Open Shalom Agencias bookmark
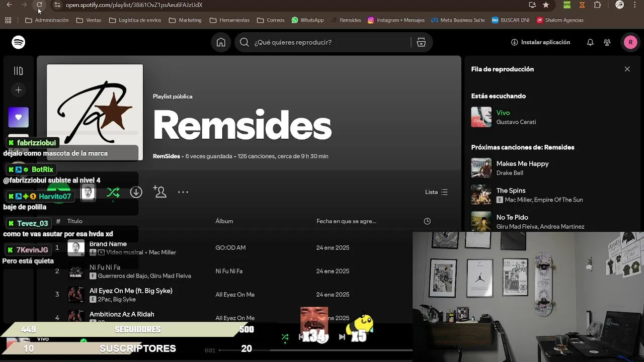The height and width of the screenshot is (362, 644). (560, 20)
